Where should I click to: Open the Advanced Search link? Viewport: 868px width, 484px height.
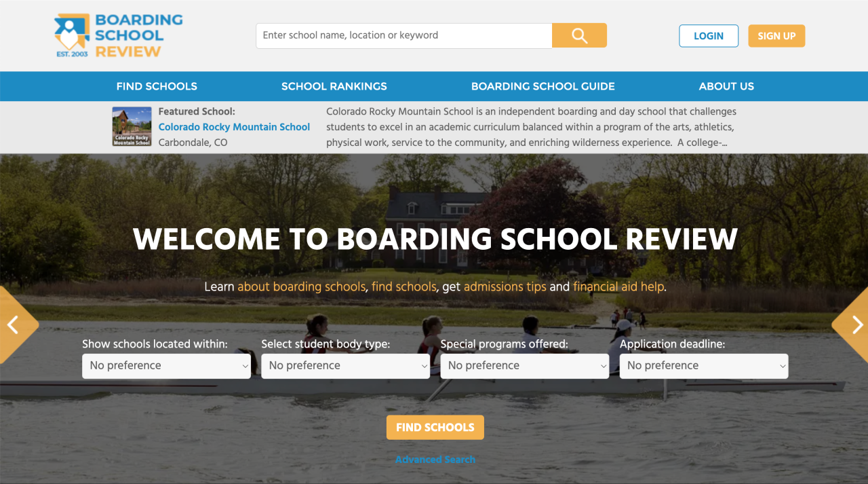click(x=435, y=460)
